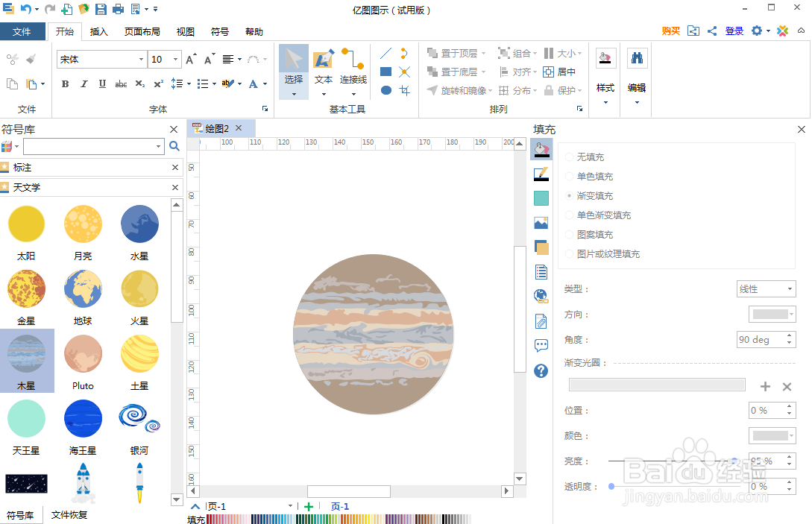Screen dimensions: 812x524
Task: Click the Undo arrow in title bar
Action: 25,9
